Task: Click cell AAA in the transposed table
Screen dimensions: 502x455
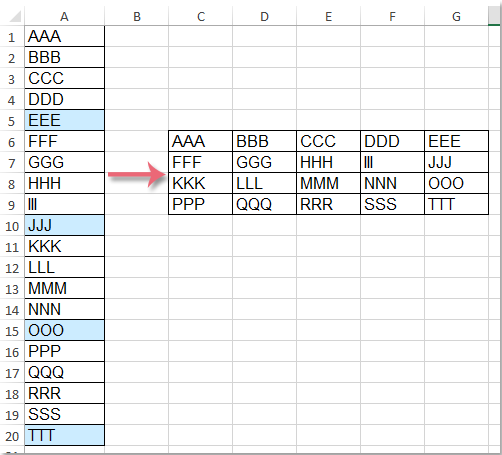Action: 200,141
